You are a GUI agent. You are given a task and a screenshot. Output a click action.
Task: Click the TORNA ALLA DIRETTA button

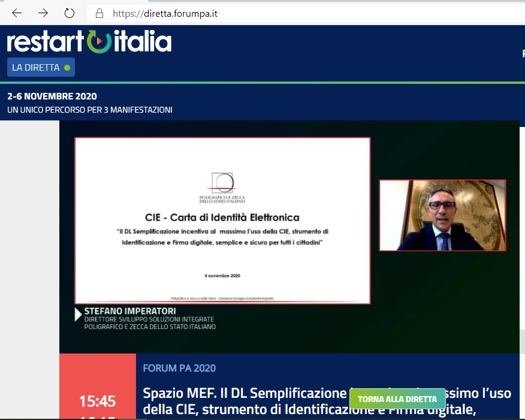[397, 398]
